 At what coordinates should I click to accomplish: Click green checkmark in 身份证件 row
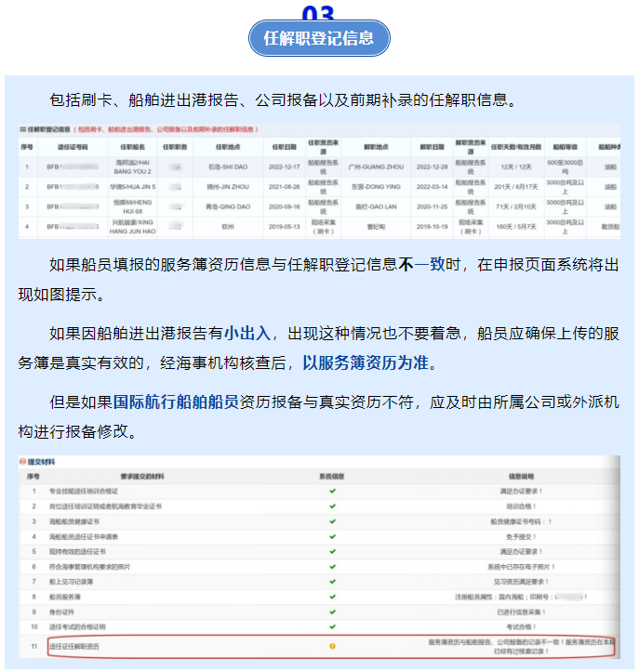pyautogui.click(x=332, y=613)
